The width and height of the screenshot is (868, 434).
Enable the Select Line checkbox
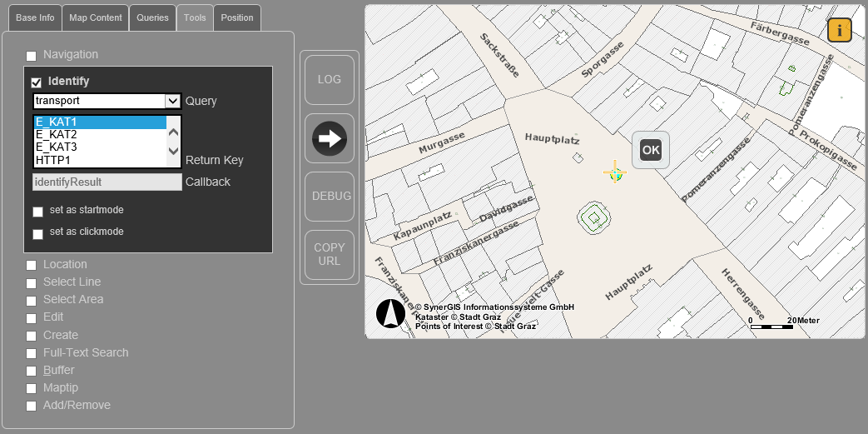[x=32, y=283]
